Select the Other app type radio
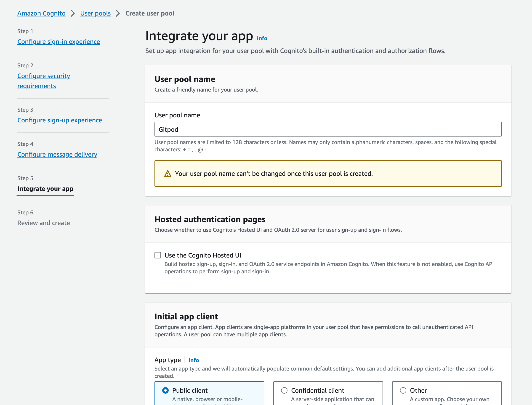The width and height of the screenshot is (532, 405). click(x=403, y=390)
